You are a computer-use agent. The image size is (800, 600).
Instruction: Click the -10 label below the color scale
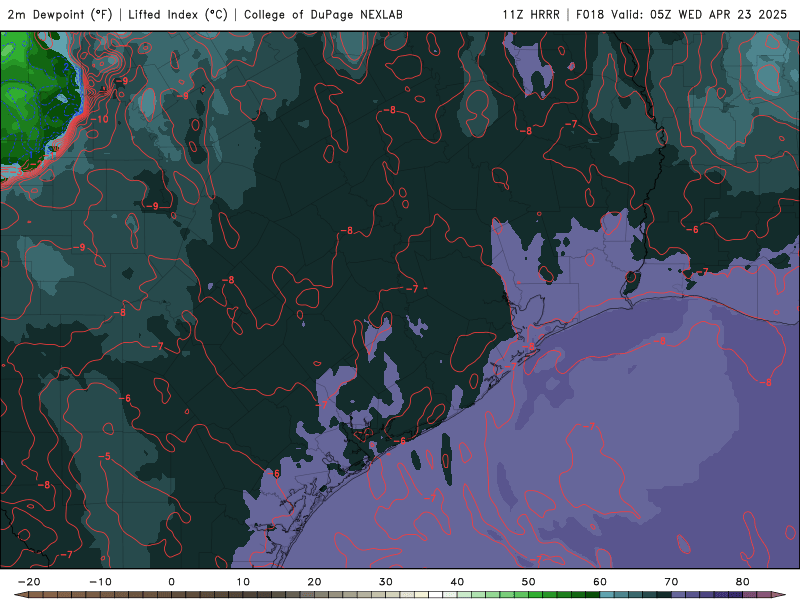tap(100, 582)
